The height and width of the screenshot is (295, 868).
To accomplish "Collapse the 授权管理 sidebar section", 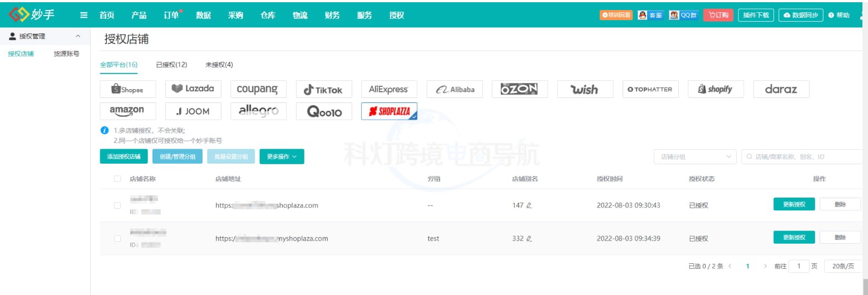I will (77, 36).
